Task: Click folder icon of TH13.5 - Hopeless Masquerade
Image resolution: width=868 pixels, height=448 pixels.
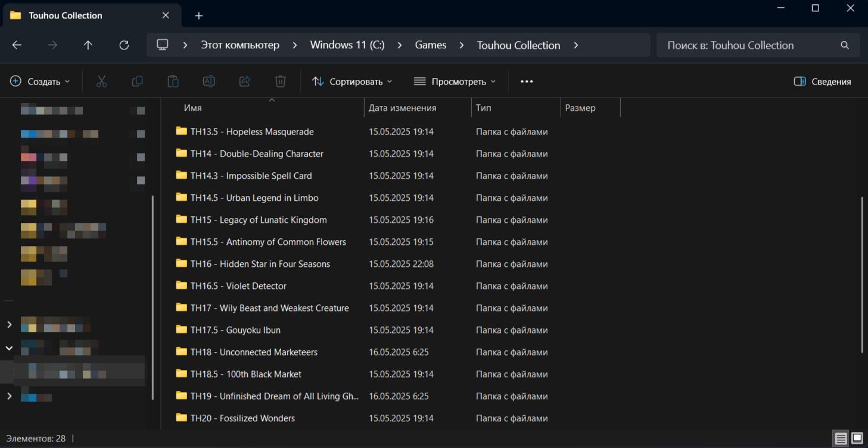Action: (x=181, y=131)
